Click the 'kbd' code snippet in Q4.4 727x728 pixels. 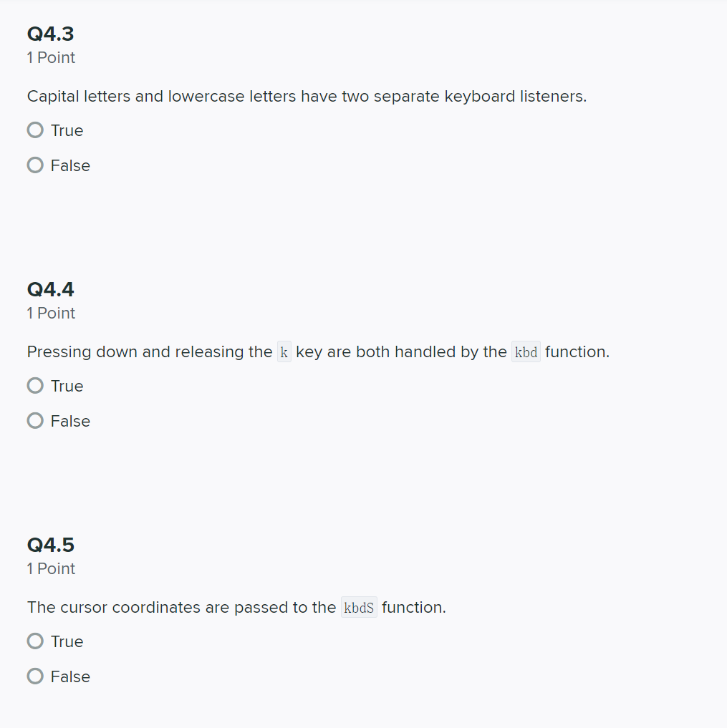(x=526, y=351)
